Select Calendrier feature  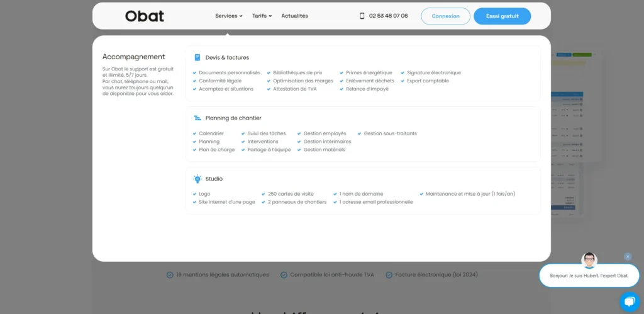point(211,133)
